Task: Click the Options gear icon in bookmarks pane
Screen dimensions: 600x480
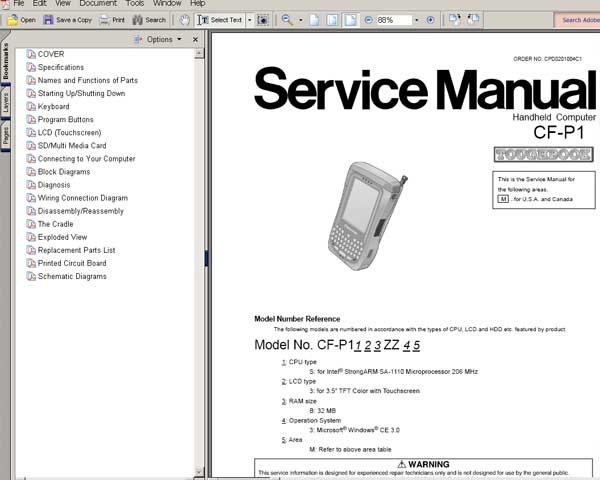Action: click(x=138, y=39)
